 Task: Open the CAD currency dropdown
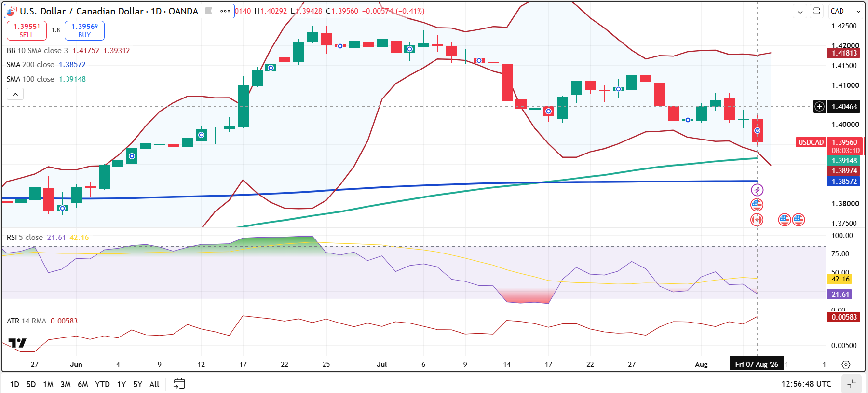(845, 11)
